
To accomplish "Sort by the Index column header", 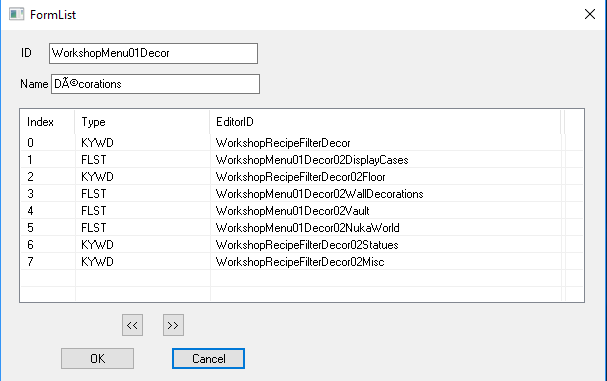I will pyautogui.click(x=47, y=122).
